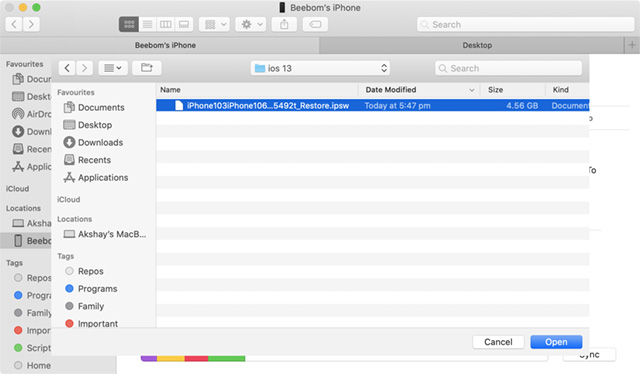The width and height of the screenshot is (640, 374).
Task: Sort by Date Modified column header
Action: pyautogui.click(x=419, y=90)
